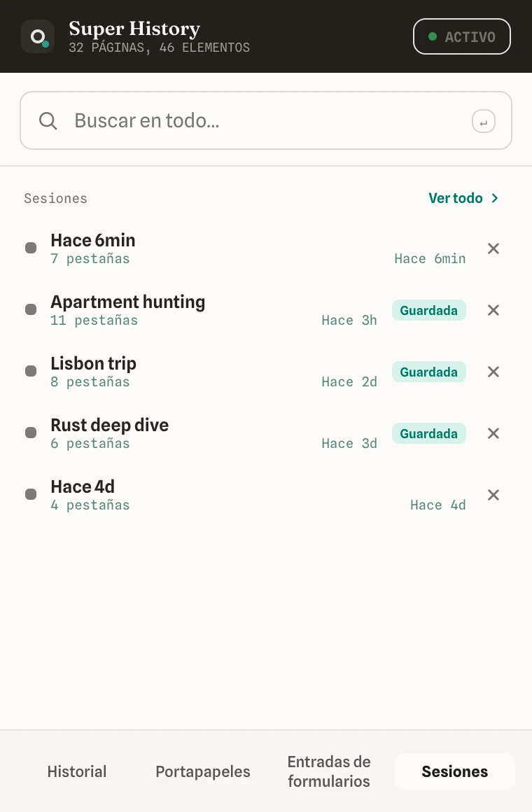Click the magnifier search icon
Viewport: 532px width, 812px height.
tap(48, 120)
